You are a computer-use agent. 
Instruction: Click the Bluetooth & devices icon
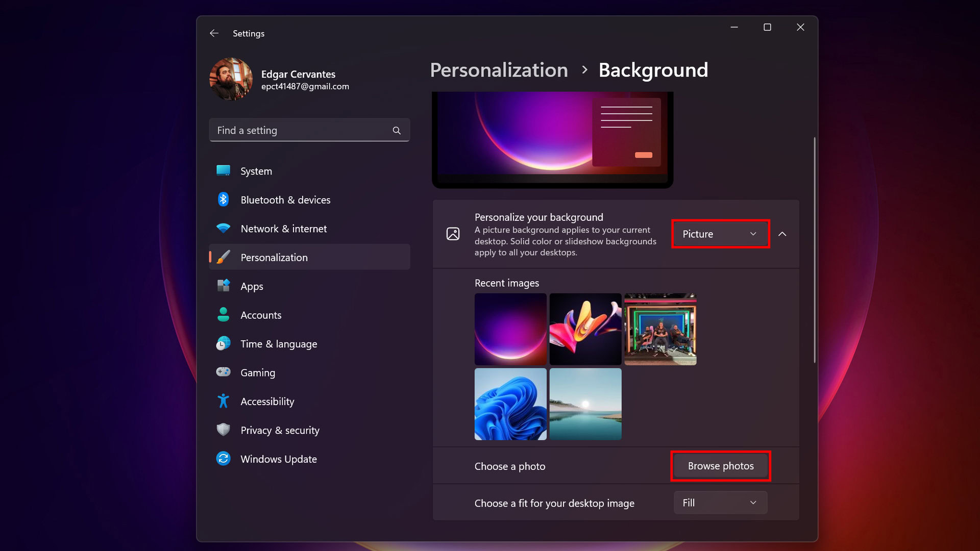coord(223,199)
